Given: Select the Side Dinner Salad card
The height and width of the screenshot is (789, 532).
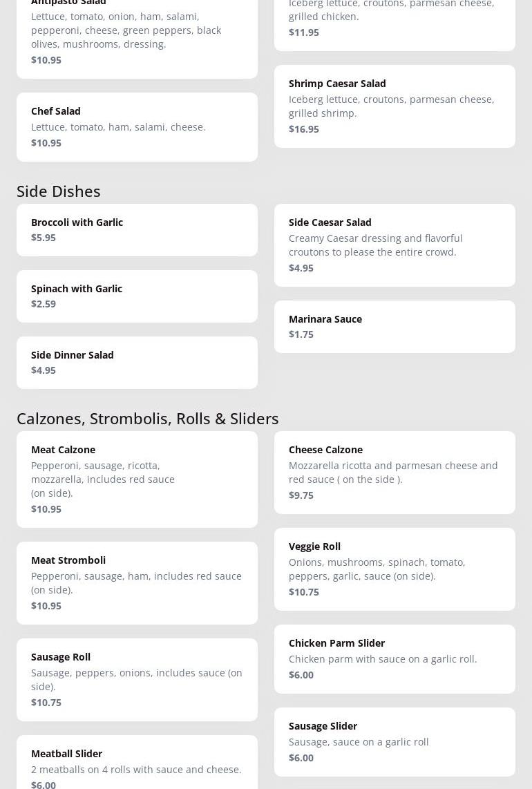Looking at the screenshot, I should (x=137, y=362).
